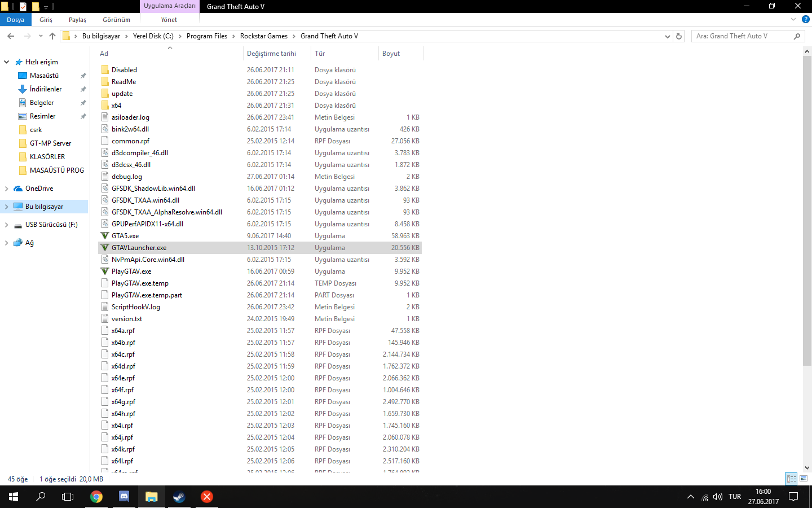Expand the ribbon with the chevron

793,19
